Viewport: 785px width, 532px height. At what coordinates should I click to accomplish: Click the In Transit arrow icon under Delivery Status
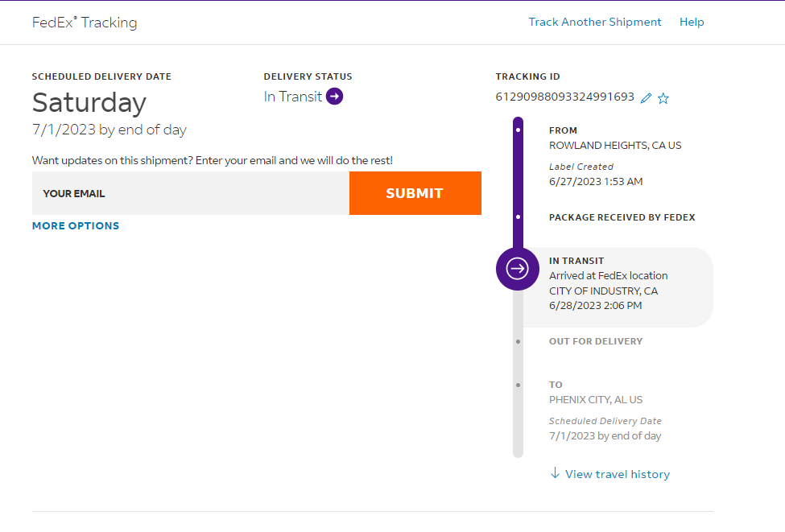pos(335,97)
